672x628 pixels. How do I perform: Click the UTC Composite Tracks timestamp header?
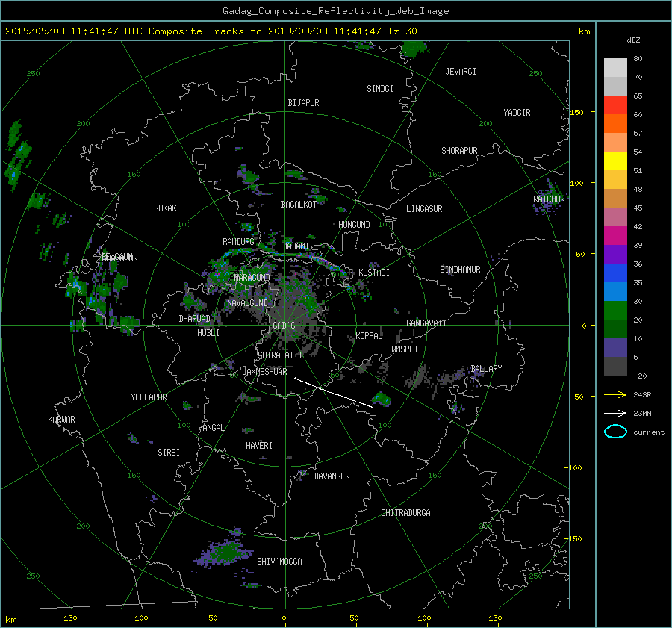[211, 31]
